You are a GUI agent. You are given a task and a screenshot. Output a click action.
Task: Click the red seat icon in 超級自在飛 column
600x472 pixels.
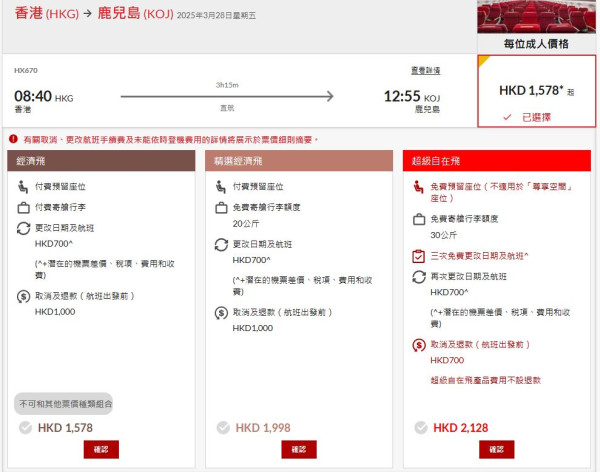(419, 187)
